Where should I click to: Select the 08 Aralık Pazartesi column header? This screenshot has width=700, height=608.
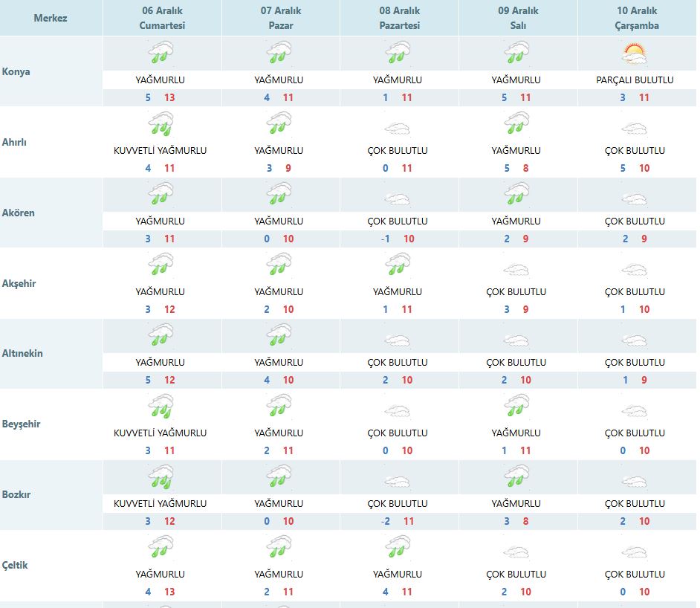(399, 18)
